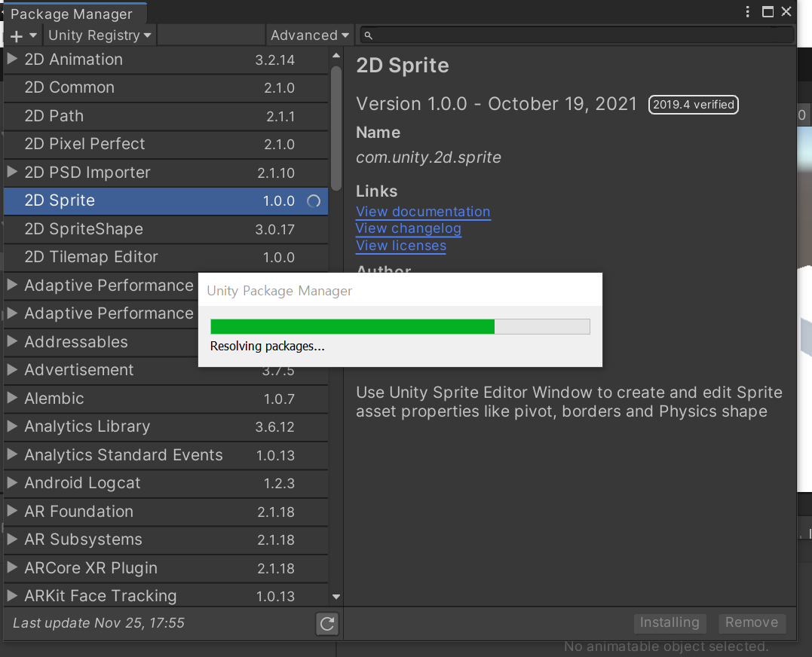
Task: Click the Last update Nov 25 text
Action: (x=99, y=623)
